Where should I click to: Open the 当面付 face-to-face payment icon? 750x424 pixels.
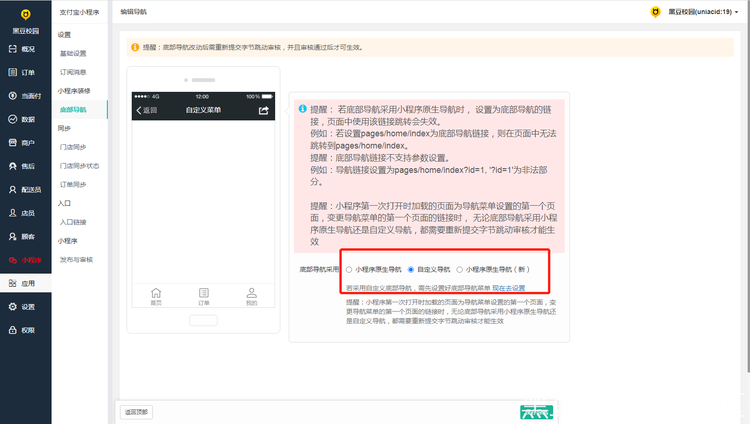13,96
